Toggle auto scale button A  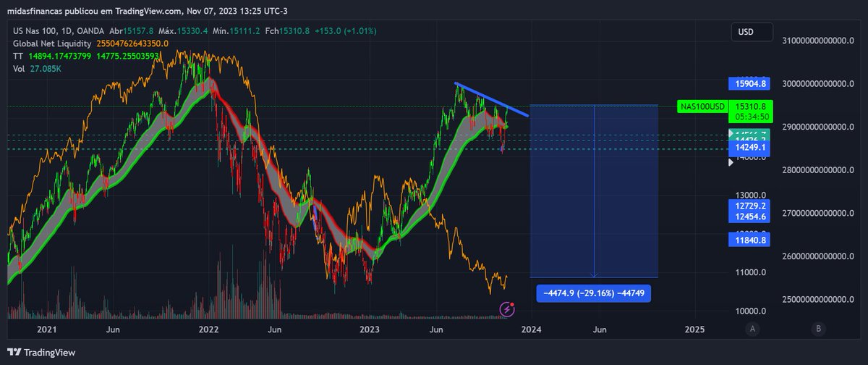tap(753, 329)
